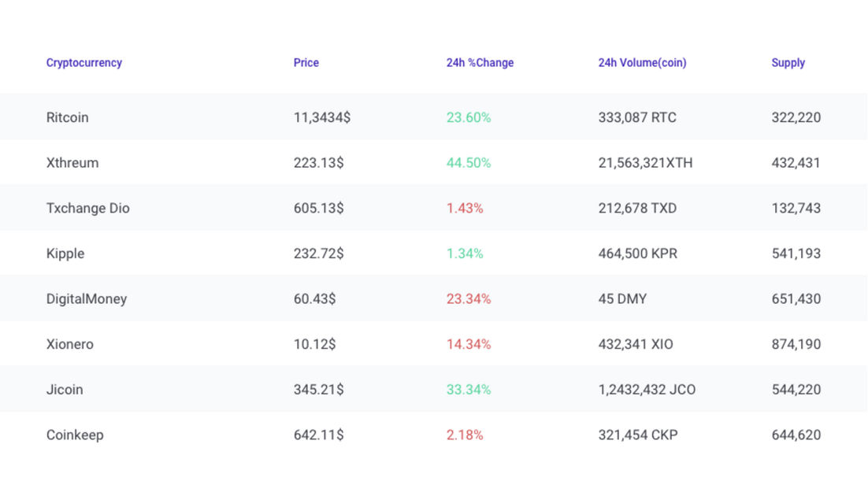Open the Coinkeep coin details
Viewport: 868px width, 496px height.
tap(74, 435)
